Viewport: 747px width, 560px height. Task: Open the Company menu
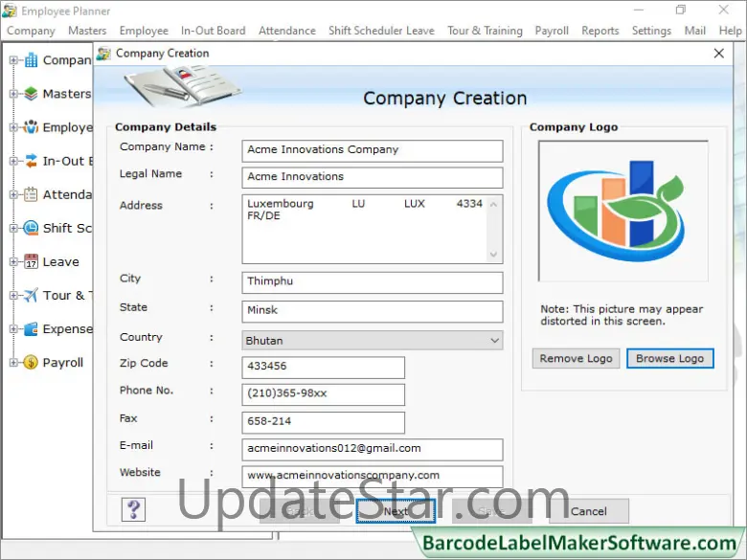tap(31, 31)
